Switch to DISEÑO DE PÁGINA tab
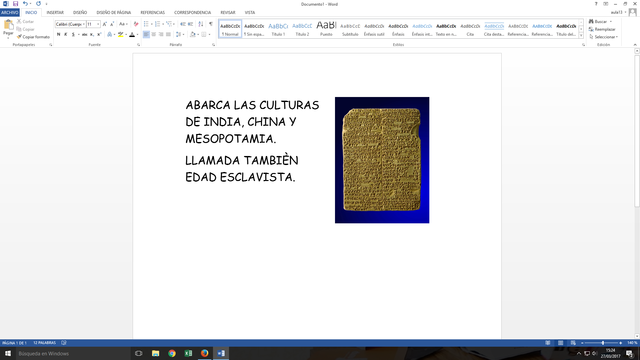The height and width of the screenshot is (360, 640). coord(113,13)
